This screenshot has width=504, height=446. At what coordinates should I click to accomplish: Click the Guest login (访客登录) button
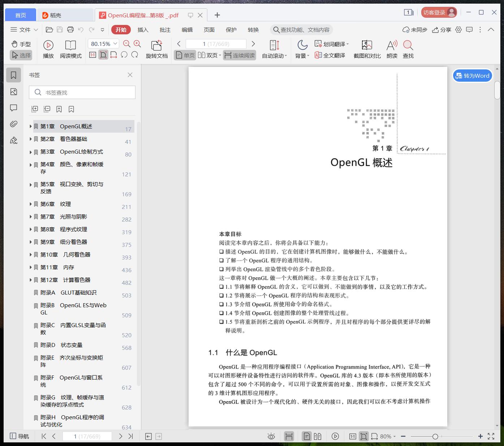tap(439, 12)
